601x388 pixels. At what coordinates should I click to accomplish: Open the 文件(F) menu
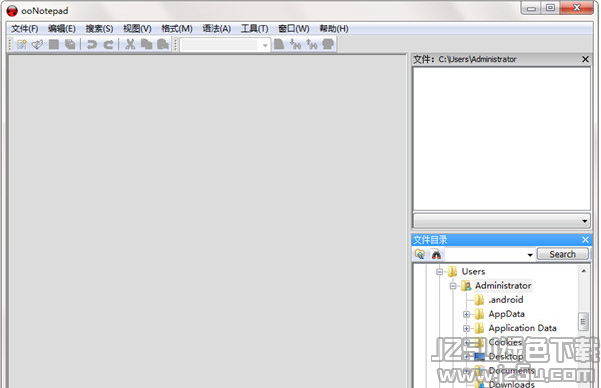point(25,29)
